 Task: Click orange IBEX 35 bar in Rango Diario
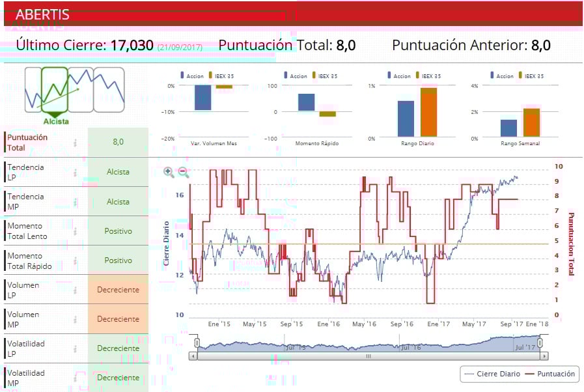click(x=428, y=112)
